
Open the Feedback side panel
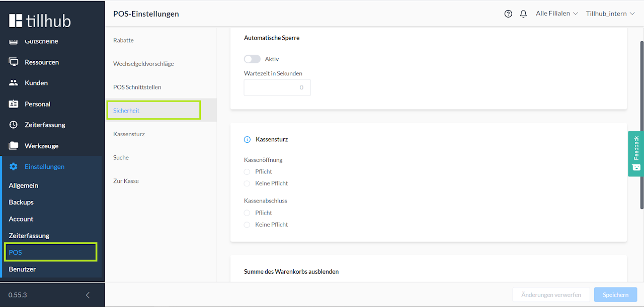click(x=636, y=154)
